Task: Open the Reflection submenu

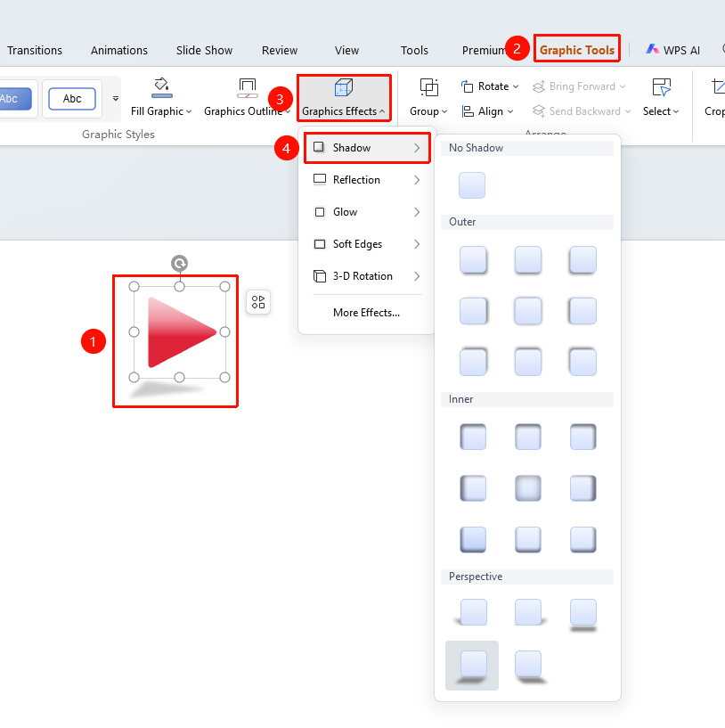Action: [x=367, y=180]
